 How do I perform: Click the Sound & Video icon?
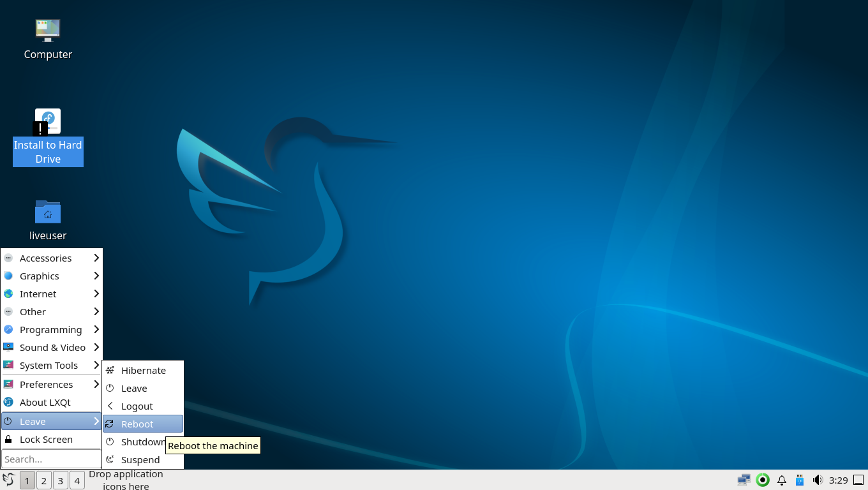coord(8,348)
